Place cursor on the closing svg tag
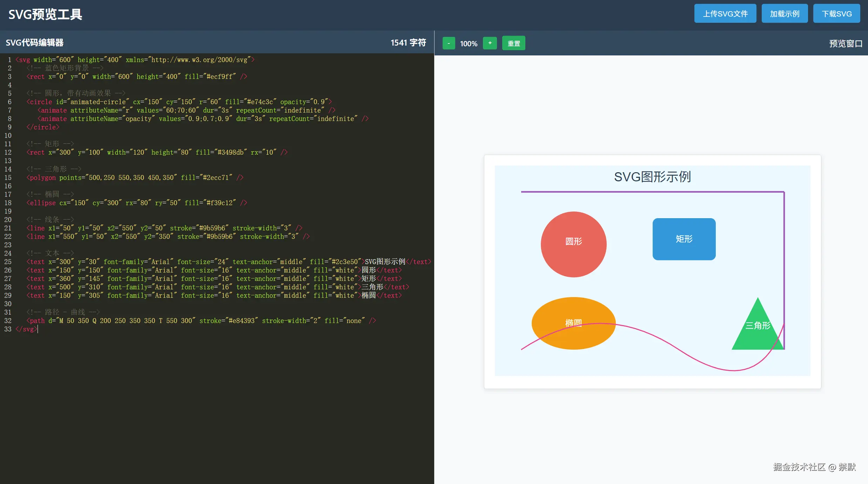The image size is (868, 484). pos(26,329)
